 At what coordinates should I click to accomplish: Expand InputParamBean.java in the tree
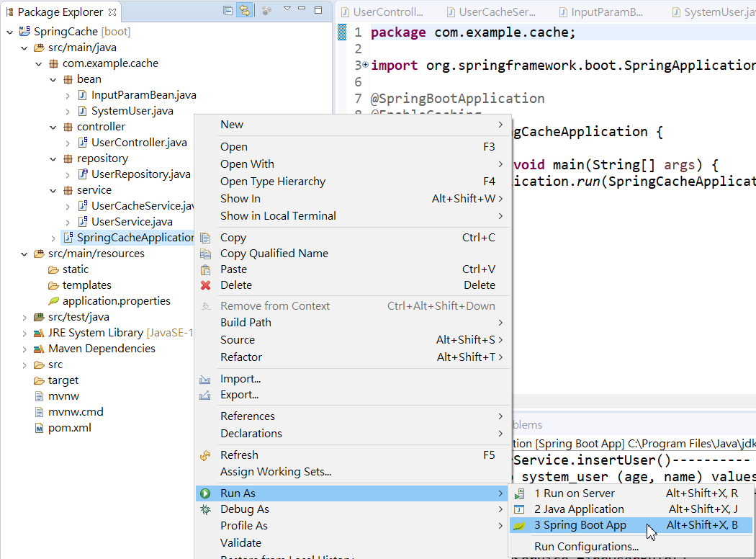pyautogui.click(x=68, y=96)
